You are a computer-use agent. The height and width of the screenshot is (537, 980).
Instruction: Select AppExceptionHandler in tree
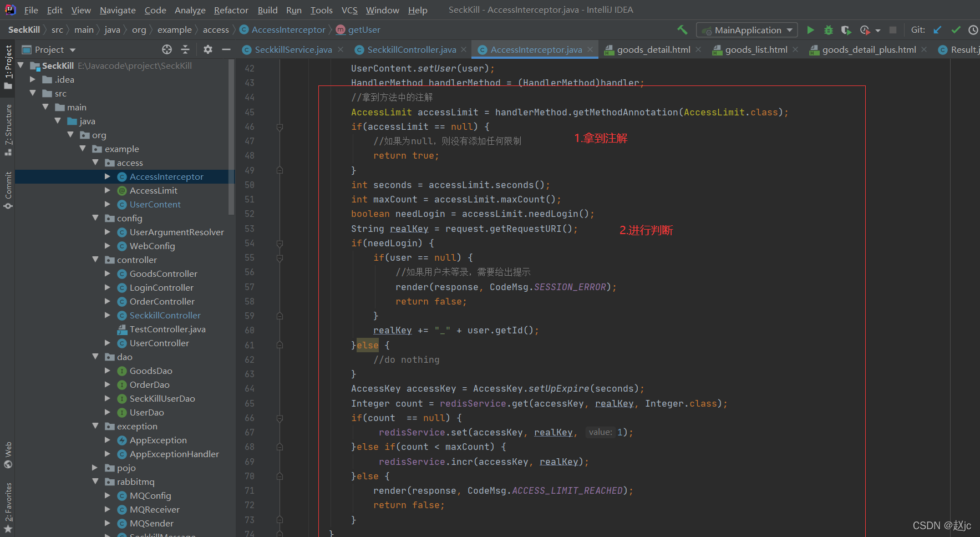click(174, 454)
